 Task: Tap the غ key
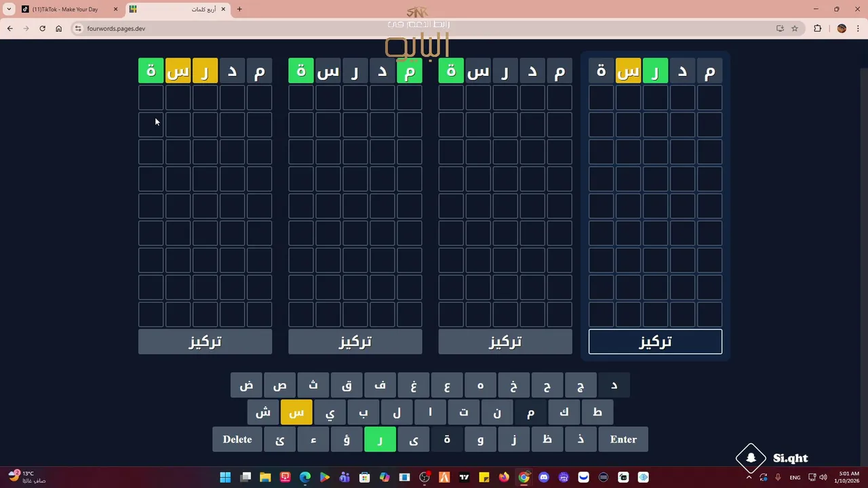(414, 385)
